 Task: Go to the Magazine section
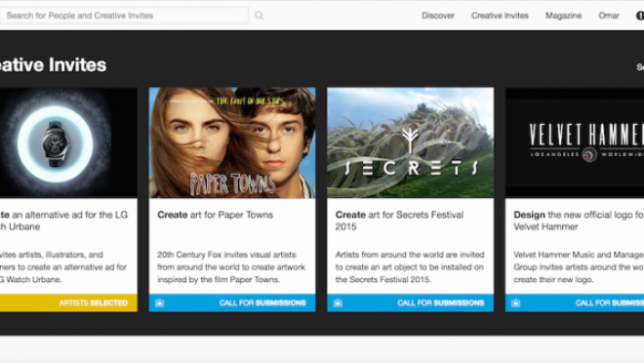coord(564,16)
